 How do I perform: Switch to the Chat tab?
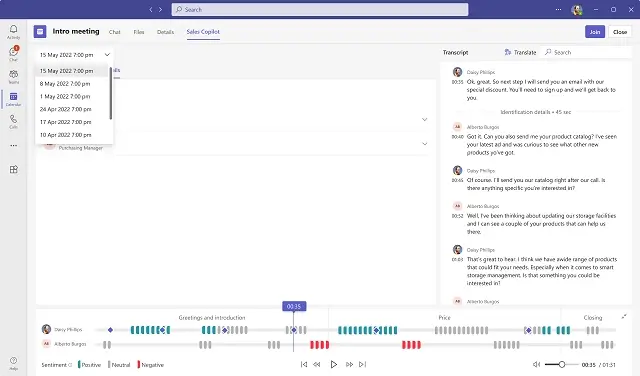pyautogui.click(x=115, y=32)
